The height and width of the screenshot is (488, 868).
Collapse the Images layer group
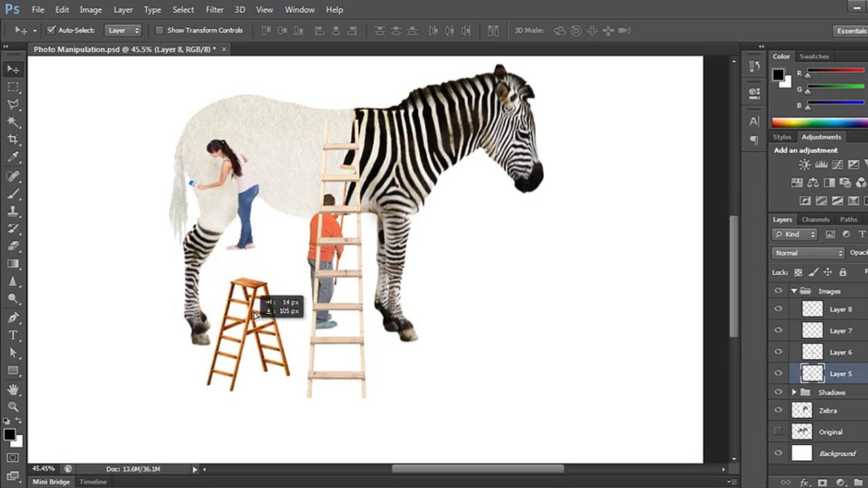[794, 291]
